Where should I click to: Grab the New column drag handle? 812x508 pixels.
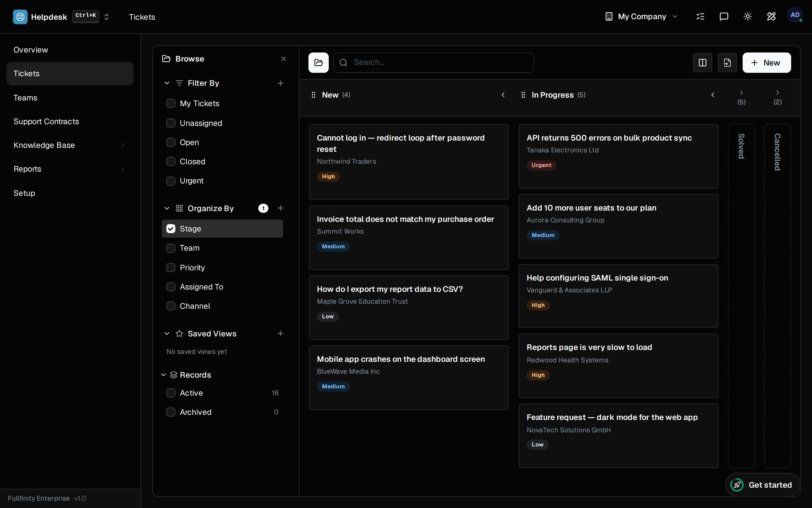point(314,95)
